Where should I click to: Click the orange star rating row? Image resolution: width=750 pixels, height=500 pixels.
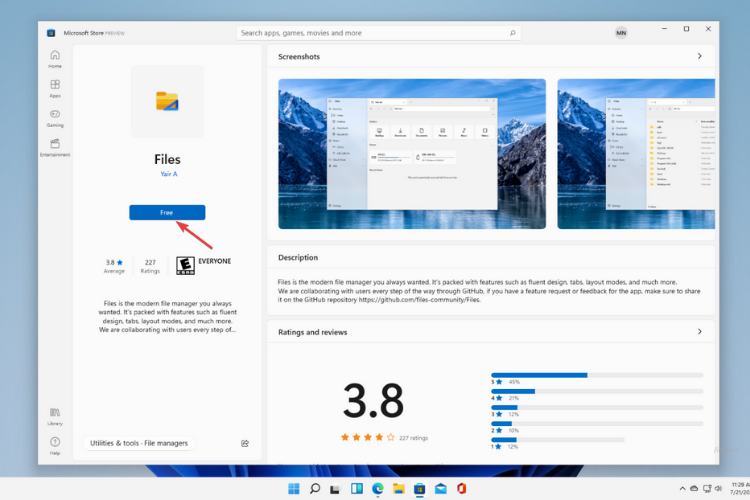point(367,437)
